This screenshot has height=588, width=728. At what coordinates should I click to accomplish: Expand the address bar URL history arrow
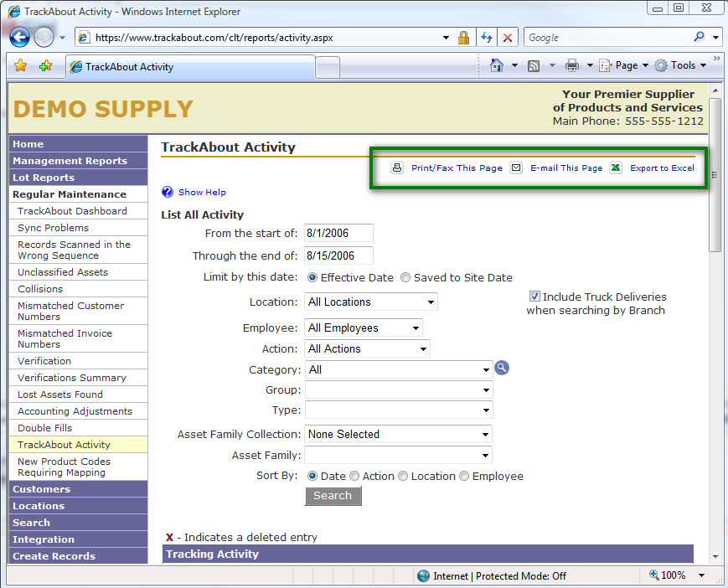pyautogui.click(x=446, y=38)
